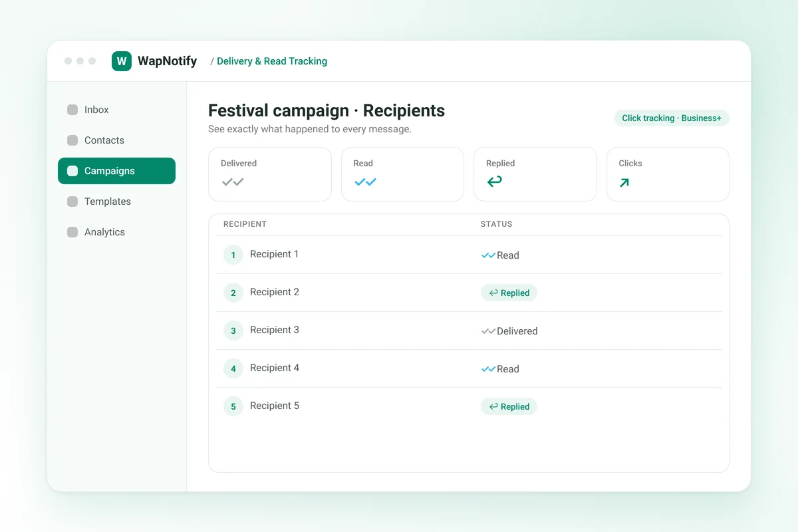Open the Contacts sidebar item
This screenshot has width=798, height=532.
tap(116, 140)
